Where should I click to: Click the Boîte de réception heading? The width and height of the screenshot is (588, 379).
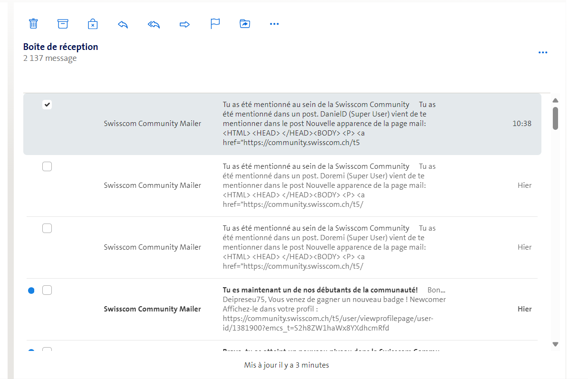pyautogui.click(x=60, y=47)
